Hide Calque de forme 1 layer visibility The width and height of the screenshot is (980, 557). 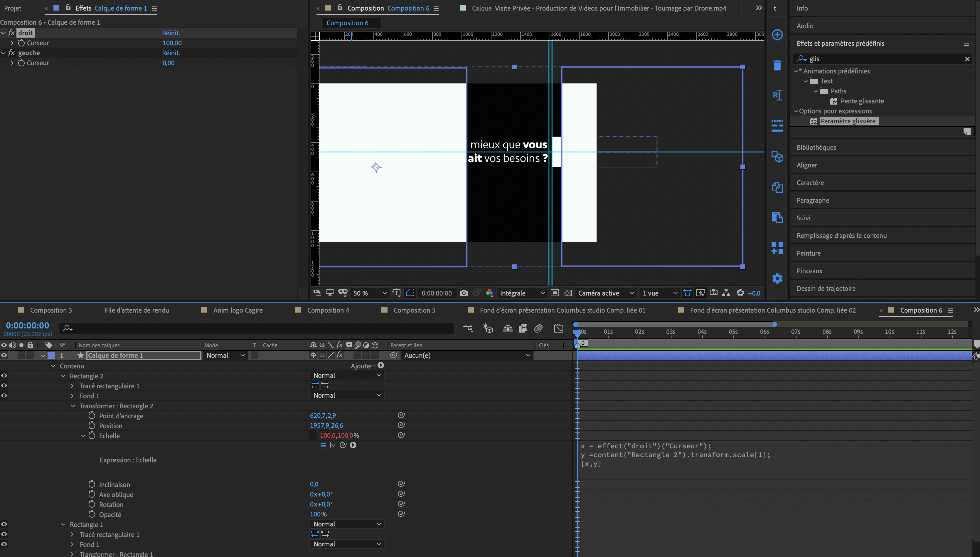[x=4, y=355]
